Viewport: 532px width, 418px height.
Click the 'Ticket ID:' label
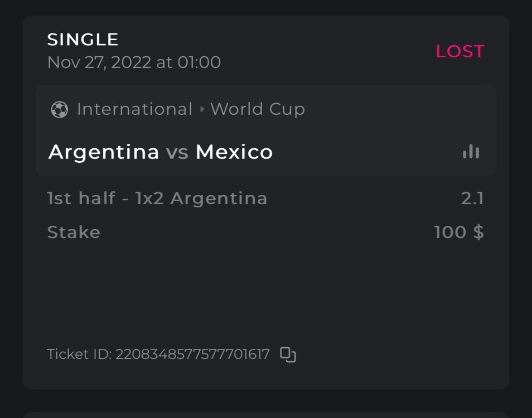coord(79,354)
